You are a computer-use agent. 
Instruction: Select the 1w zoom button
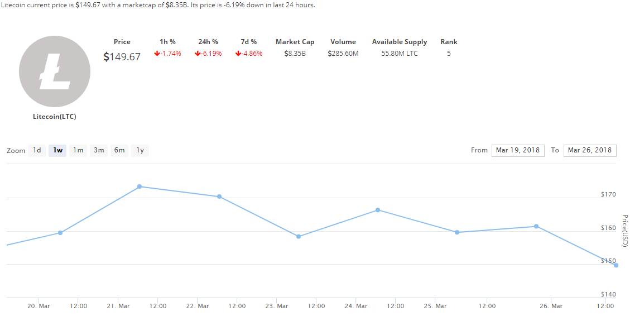[57, 150]
